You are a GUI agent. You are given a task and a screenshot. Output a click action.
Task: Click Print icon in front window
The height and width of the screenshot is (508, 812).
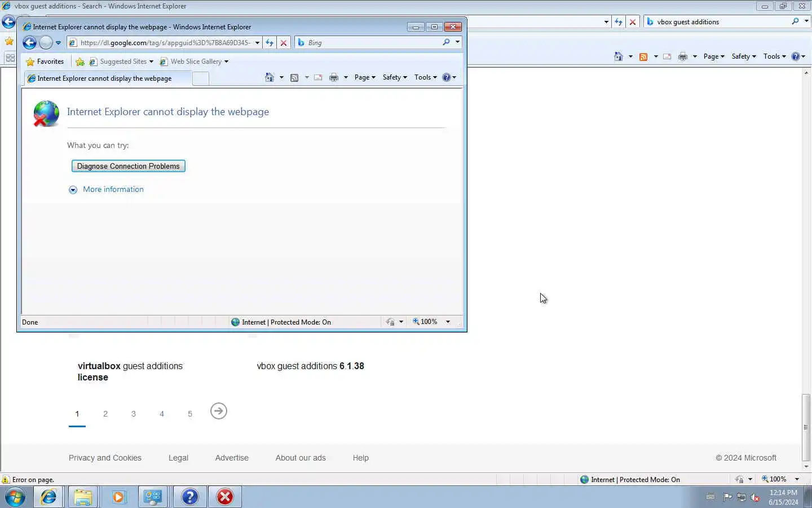(334, 77)
